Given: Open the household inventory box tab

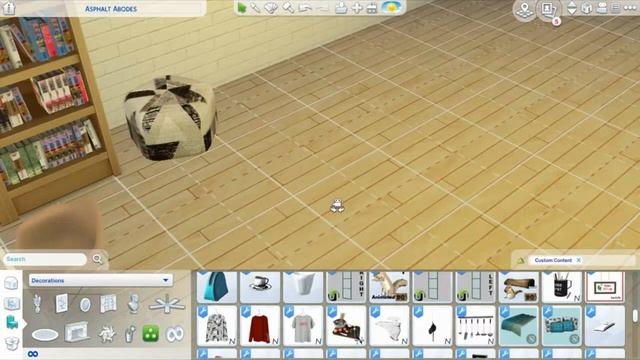Looking at the screenshot, I should pos(11,343).
